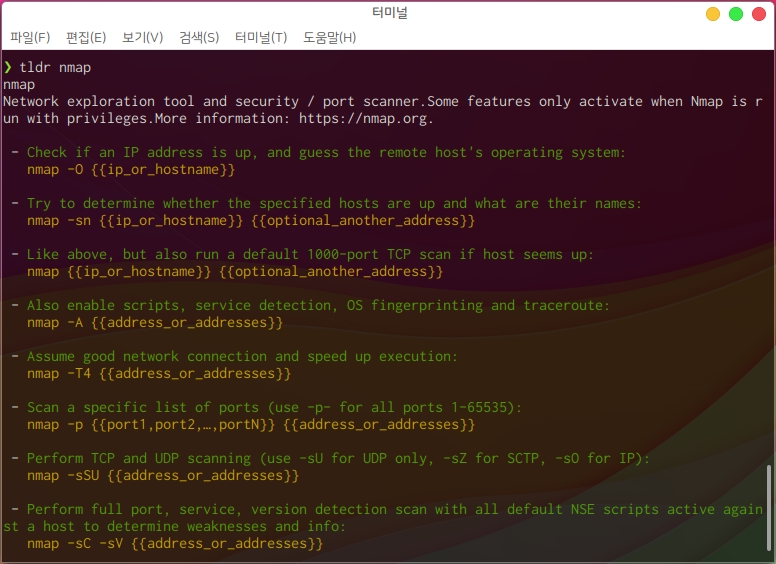This screenshot has width=776, height=564.
Task: Click the empty scrollbar track above the thumb
Action: tap(769, 250)
